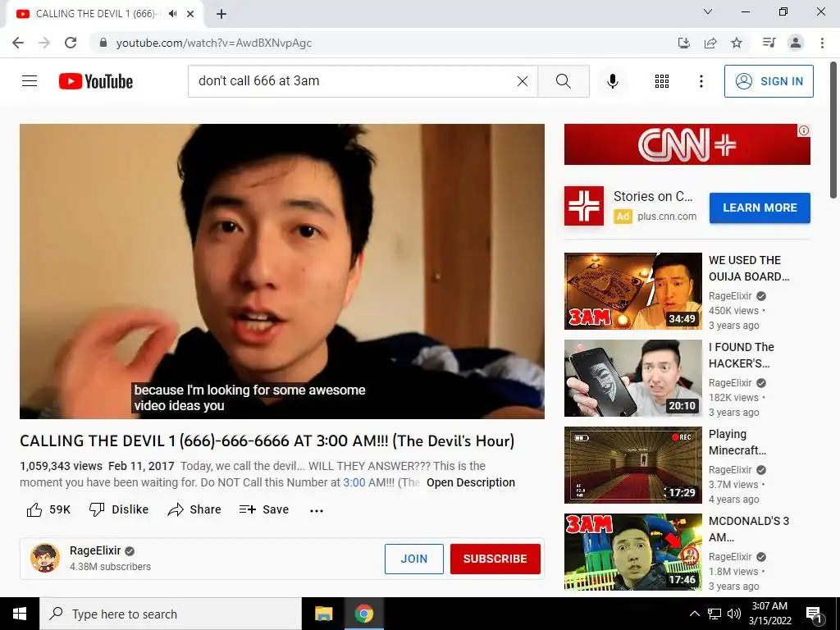Open the MCDONALD'S 3 AM video thumbnail

point(632,552)
